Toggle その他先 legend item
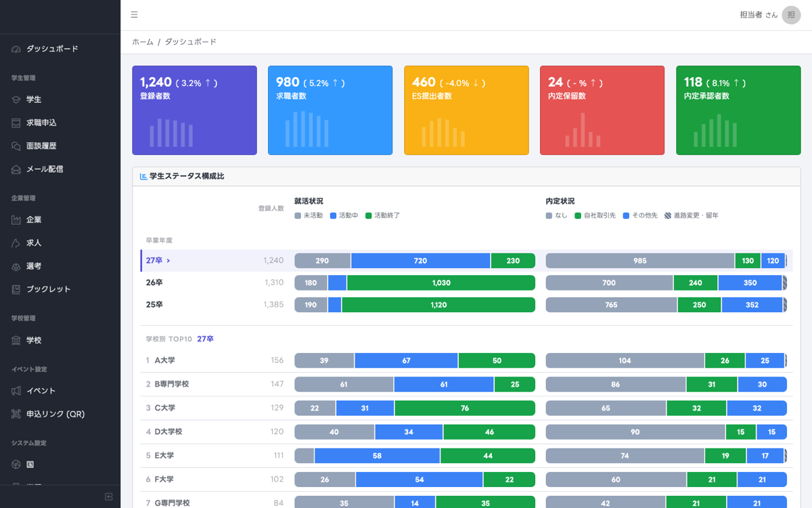 click(640, 215)
